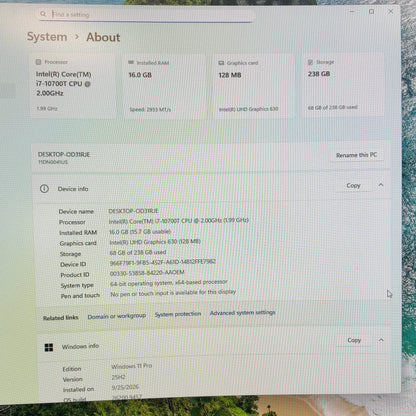Click 68 GB of 238 GB used in Device info
Screen dimensions: 416x416
coord(138,252)
